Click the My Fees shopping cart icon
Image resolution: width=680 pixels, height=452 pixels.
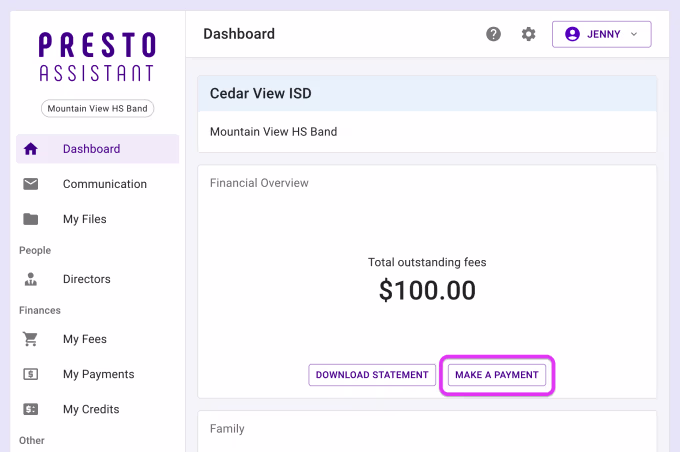pos(31,339)
